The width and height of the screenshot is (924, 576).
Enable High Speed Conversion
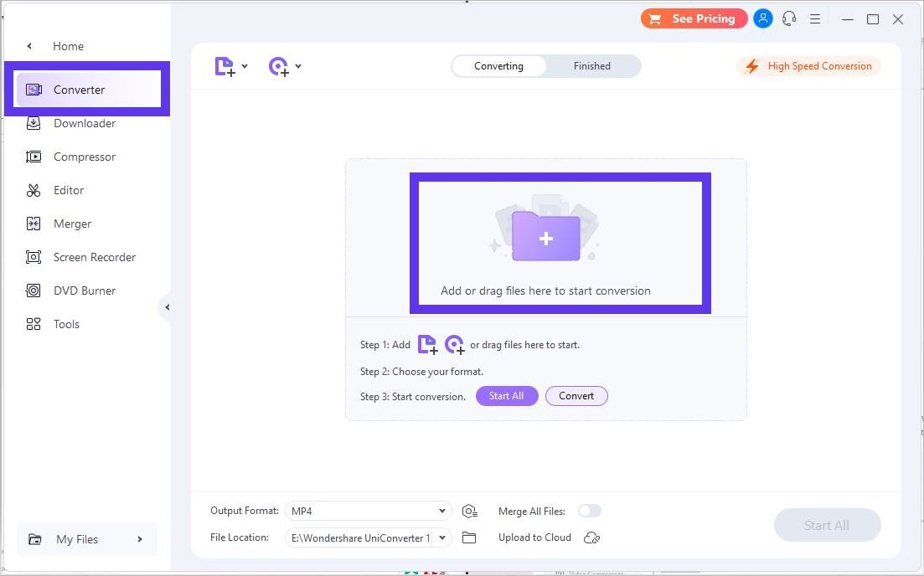pos(808,66)
